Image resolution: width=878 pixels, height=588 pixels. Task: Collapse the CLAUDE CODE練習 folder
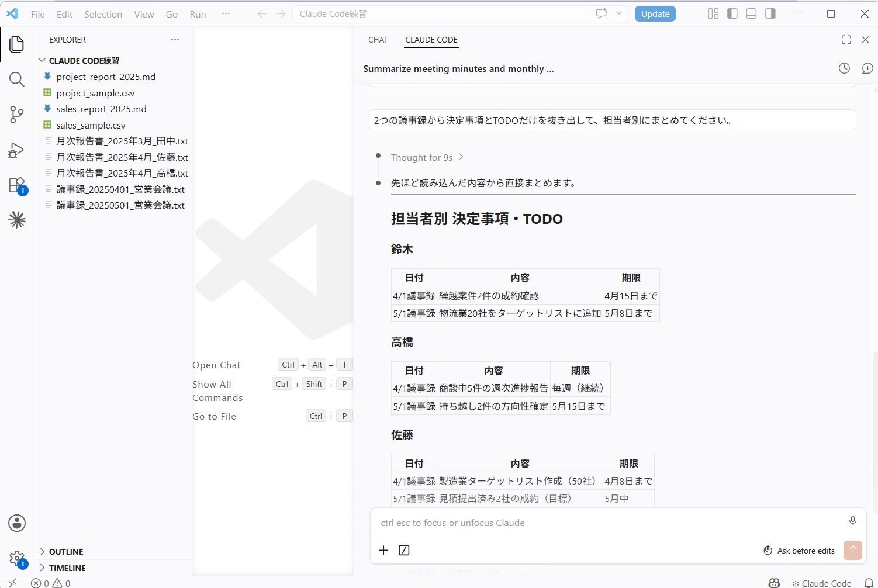pyautogui.click(x=84, y=61)
